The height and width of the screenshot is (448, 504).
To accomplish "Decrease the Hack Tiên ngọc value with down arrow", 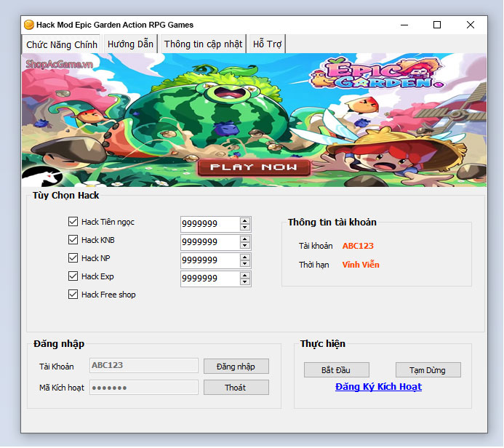I will coord(245,227).
